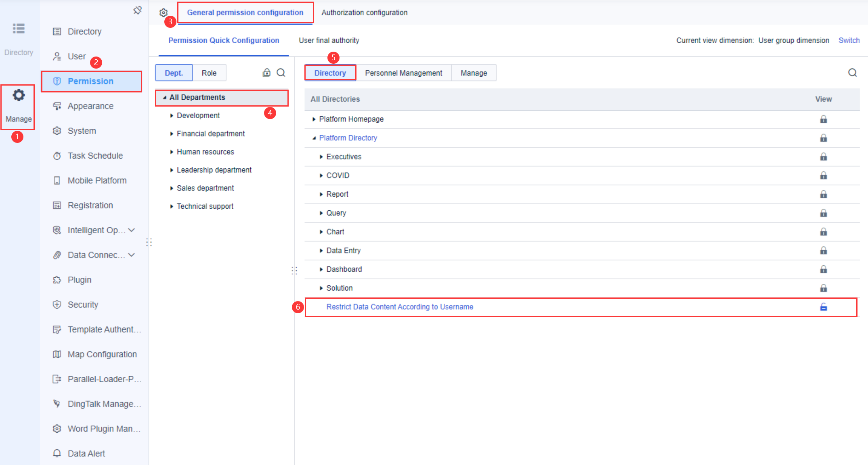The image size is (868, 465).
Task: Click the Directory list icon in the left rail
Action: click(18, 29)
